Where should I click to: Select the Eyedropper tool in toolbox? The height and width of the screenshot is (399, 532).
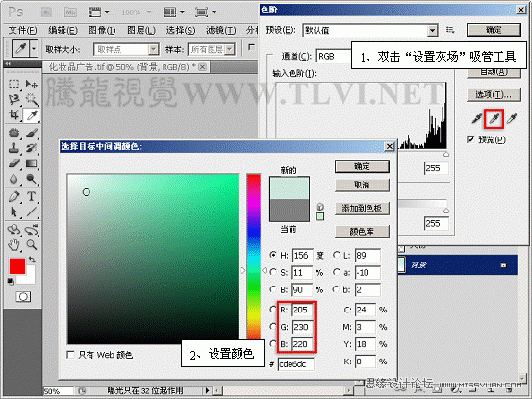point(32,115)
